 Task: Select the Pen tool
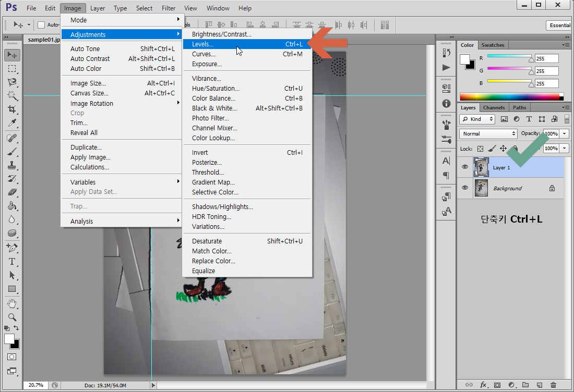[12, 248]
